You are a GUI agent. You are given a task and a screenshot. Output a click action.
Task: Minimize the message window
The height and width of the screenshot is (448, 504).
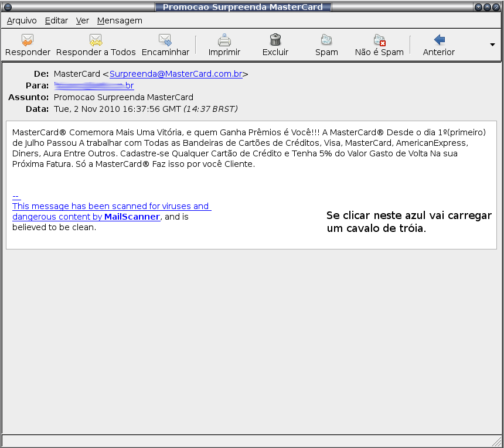tap(478, 7)
